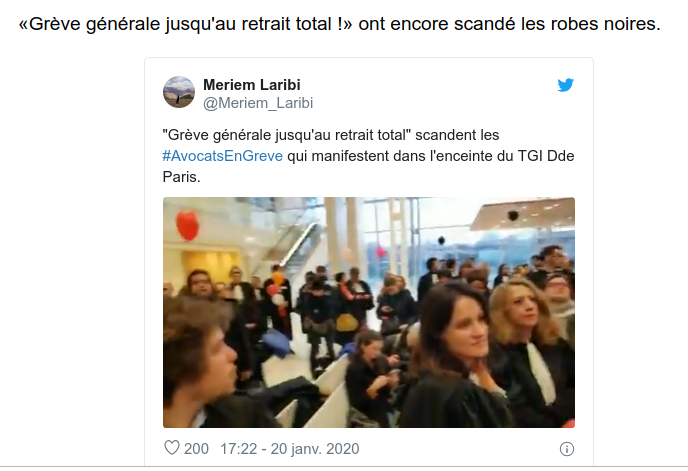Click the word "Paris." in the tweet
Image resolution: width=688 pixels, height=471 pixels.
182,177
